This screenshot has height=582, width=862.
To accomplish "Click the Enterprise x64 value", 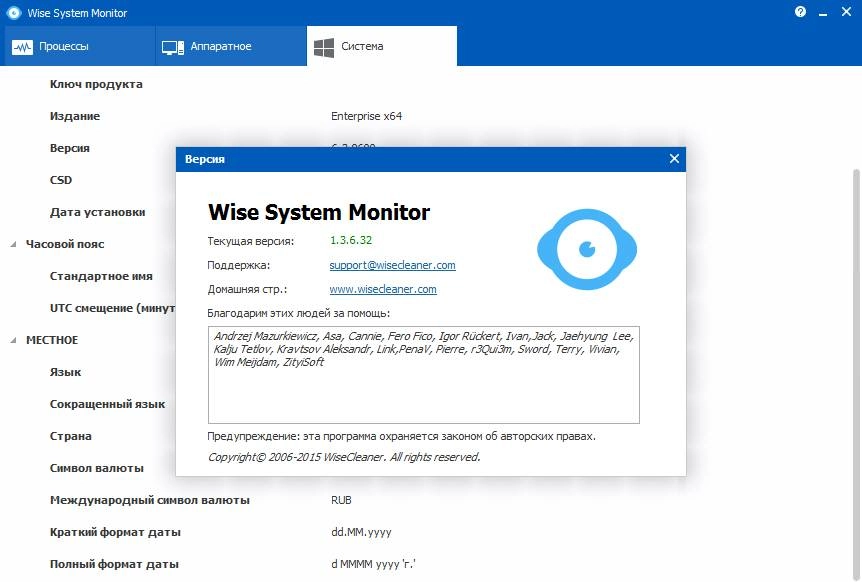I will click(x=367, y=116).
